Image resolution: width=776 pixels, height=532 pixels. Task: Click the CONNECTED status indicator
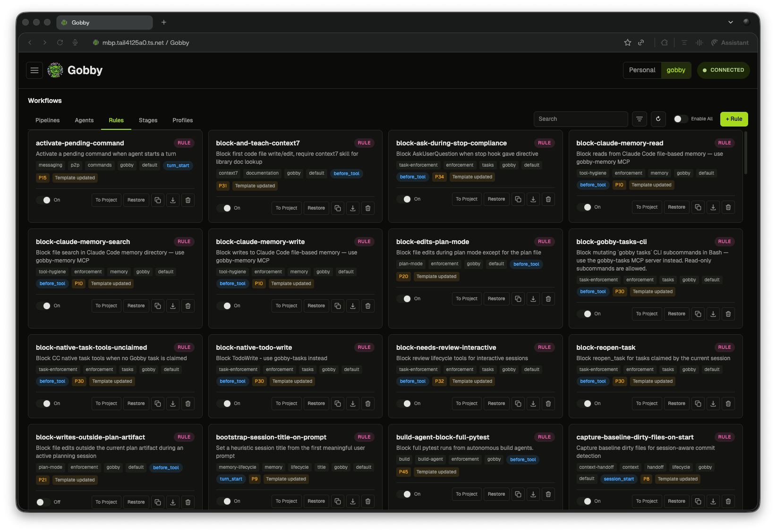(x=723, y=70)
